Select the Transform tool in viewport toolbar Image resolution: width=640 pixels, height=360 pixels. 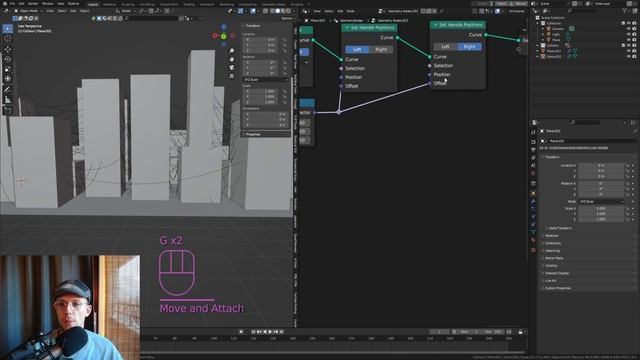click(x=8, y=79)
